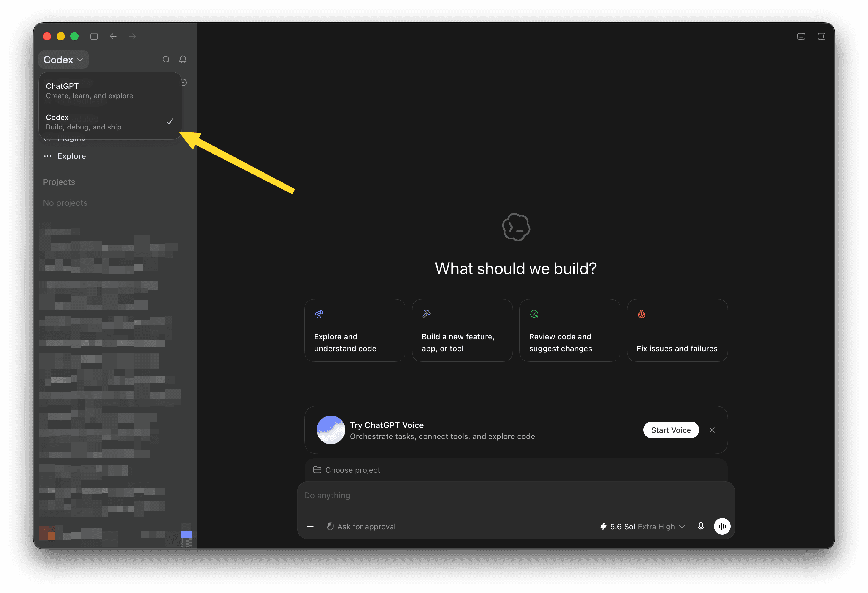This screenshot has width=868, height=593.
Task: Click the ChatGPT Voice orb thumbnail
Action: coord(331,430)
